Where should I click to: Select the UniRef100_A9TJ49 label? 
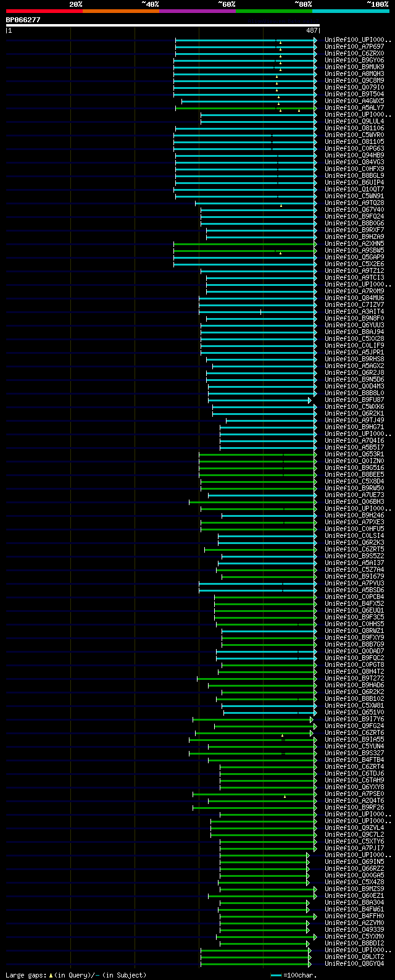pyautogui.click(x=354, y=420)
